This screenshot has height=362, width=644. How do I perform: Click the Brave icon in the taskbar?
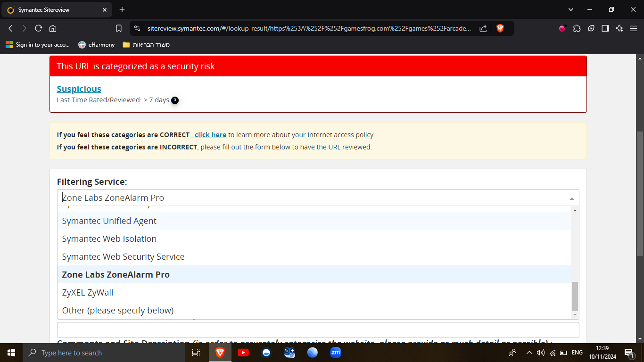(220, 353)
